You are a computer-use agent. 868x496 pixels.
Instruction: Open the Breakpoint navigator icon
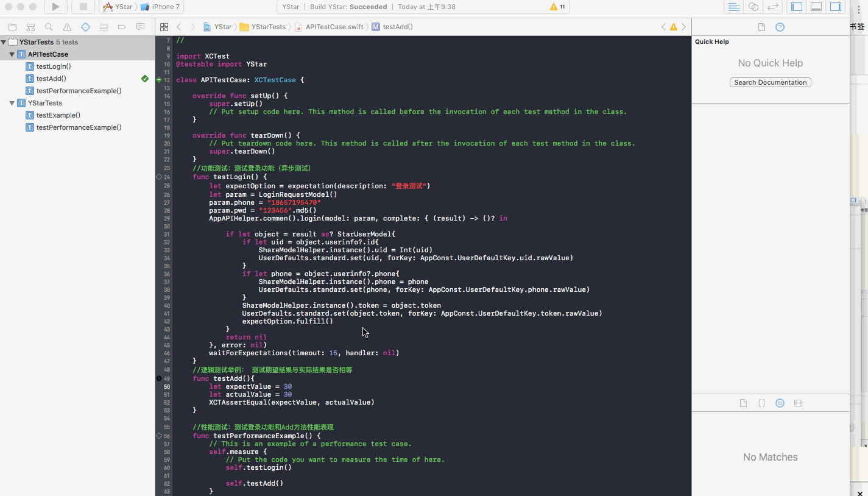click(122, 27)
